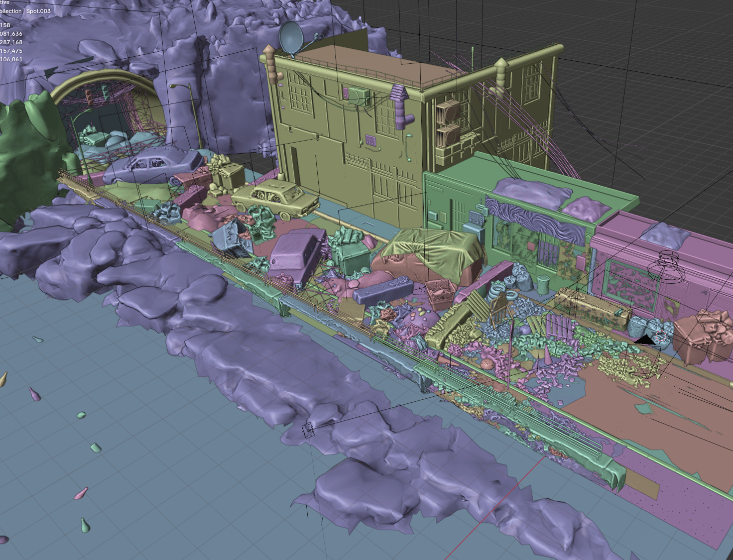Click the Spot.003 object name overlay
The width and height of the screenshot is (733, 560).
(38, 11)
